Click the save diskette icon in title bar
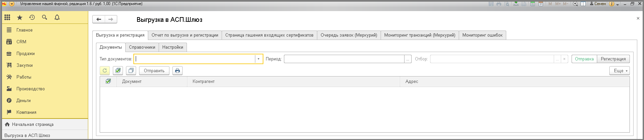The height and width of the screenshot is (140, 644). point(491,4)
